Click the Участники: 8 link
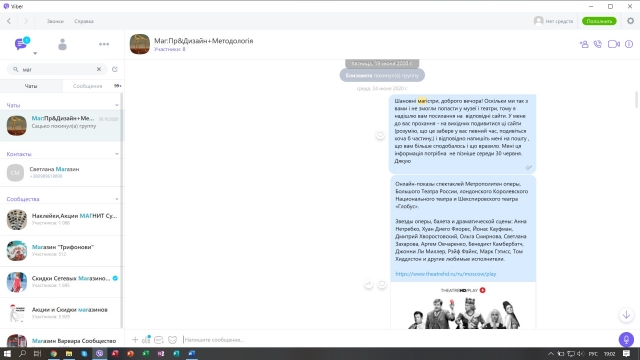Image resolution: width=640 pixels, height=360 pixels. [169, 49]
